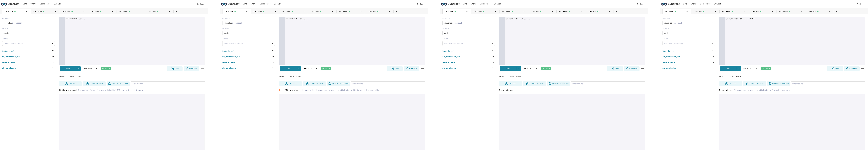Image resolution: width=868 pixels, height=150 pixels.
Task: Open the three-dots menu in the small_table_name panel
Action: [x=642, y=68]
